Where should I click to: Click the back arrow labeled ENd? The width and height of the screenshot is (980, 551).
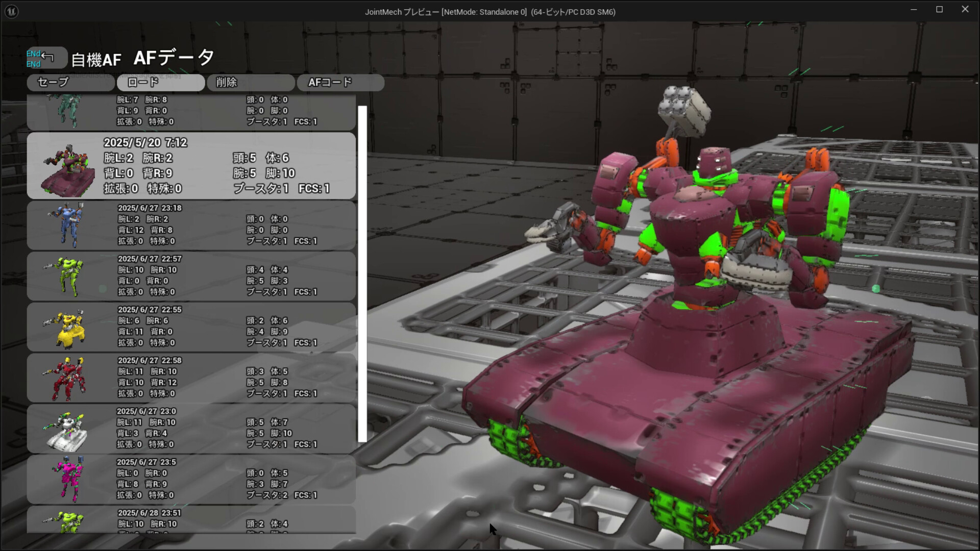46,58
